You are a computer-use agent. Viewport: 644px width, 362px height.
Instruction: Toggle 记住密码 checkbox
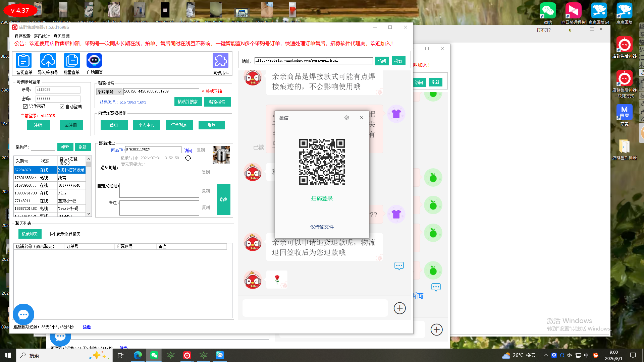(25, 106)
